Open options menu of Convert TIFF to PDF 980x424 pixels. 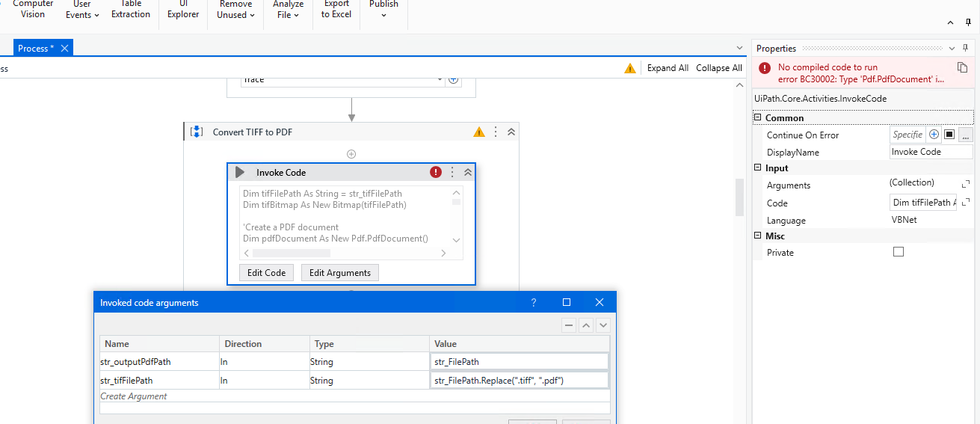tap(496, 132)
